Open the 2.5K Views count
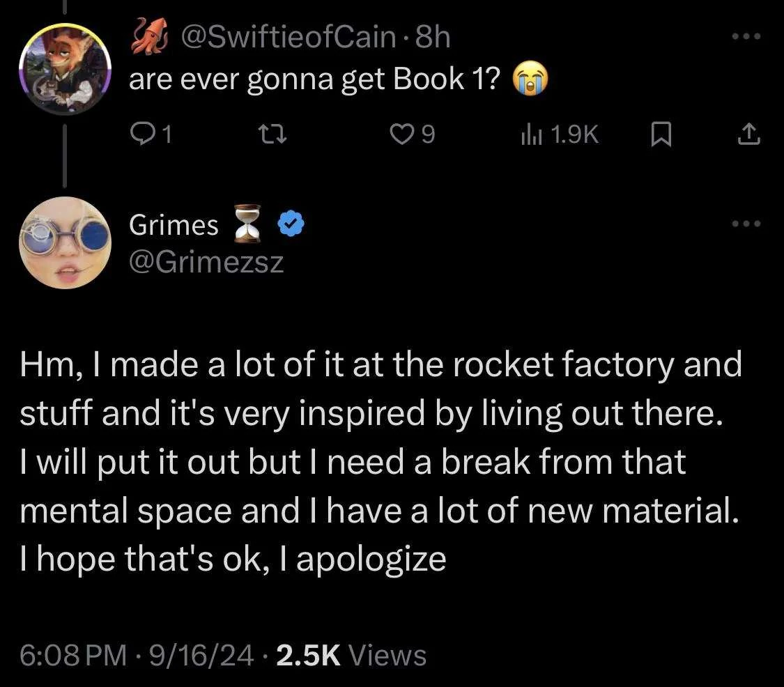The width and height of the screenshot is (784, 687). point(351,655)
